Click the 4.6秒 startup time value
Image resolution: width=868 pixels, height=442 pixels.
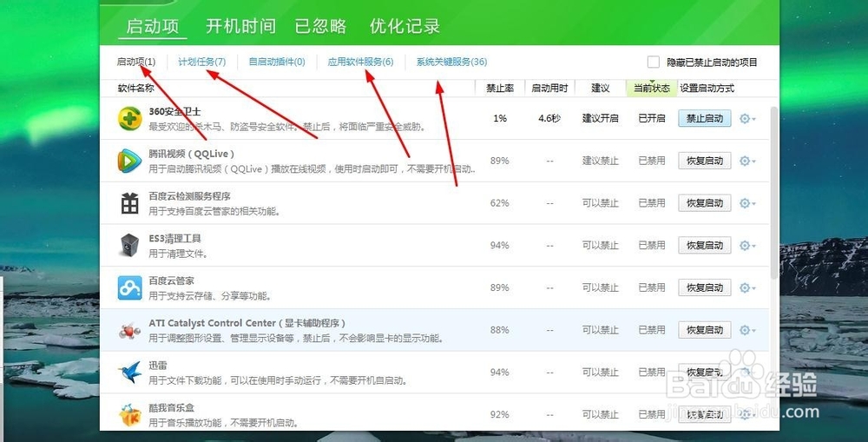[x=549, y=118]
